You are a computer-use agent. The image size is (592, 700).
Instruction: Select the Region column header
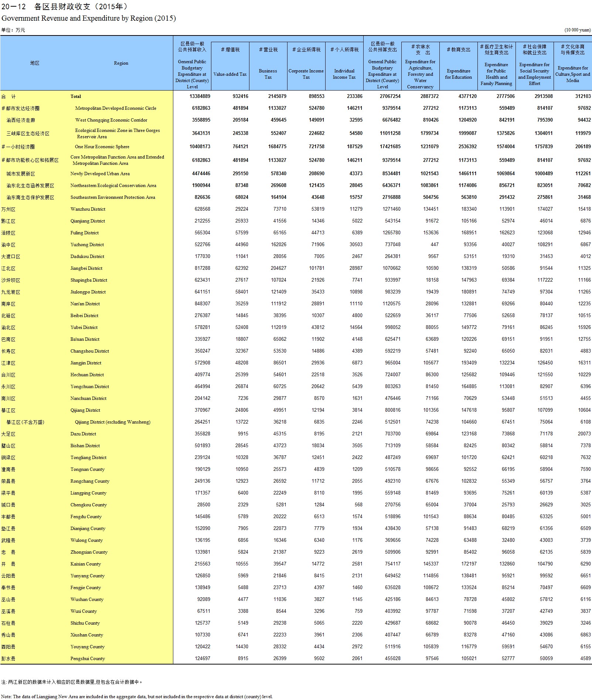pyautogui.click(x=121, y=63)
